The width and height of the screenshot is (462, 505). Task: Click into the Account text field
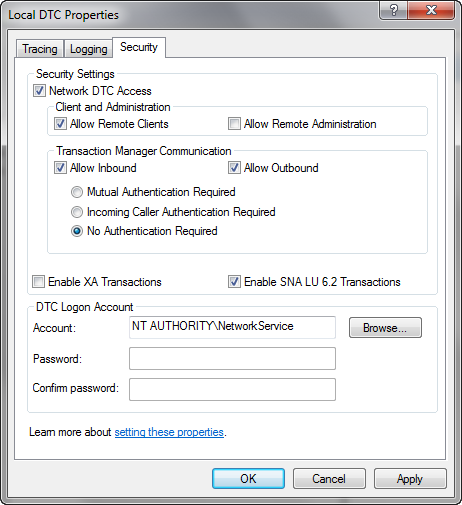coord(232,327)
